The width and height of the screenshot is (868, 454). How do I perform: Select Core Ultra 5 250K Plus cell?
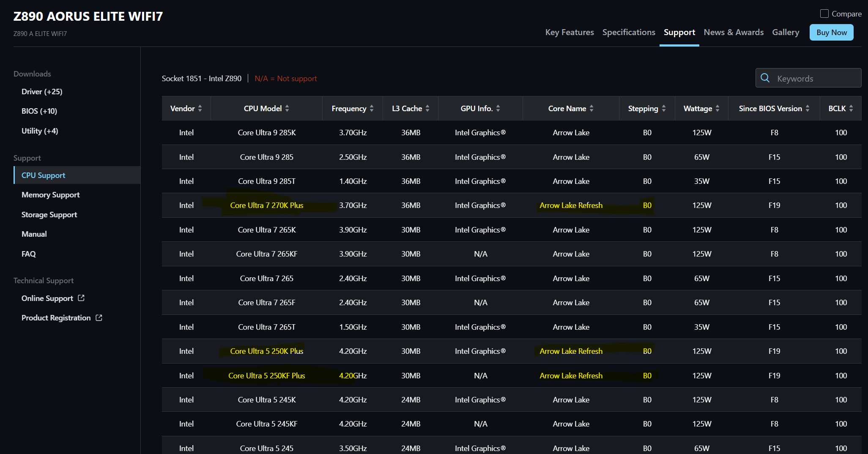(x=267, y=351)
